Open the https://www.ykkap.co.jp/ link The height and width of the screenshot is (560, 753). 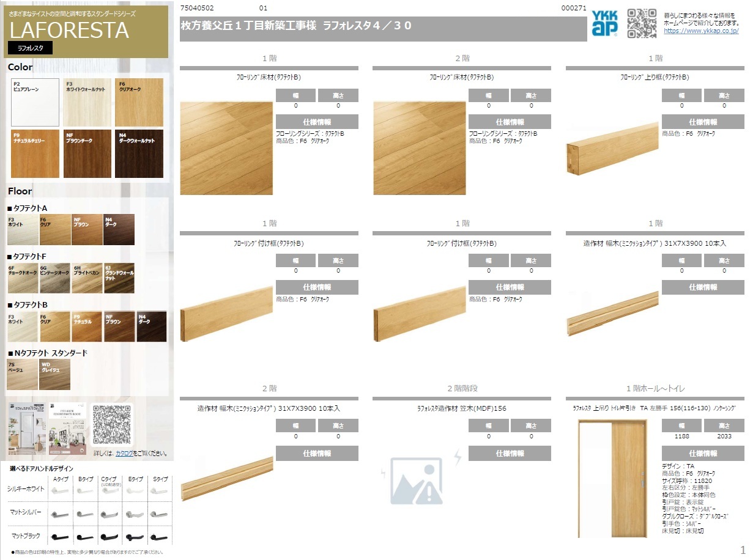(701, 30)
